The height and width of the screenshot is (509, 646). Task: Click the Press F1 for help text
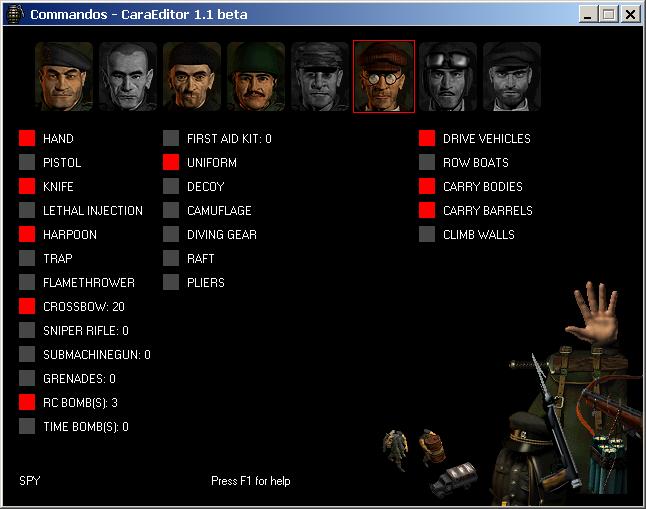click(x=250, y=481)
